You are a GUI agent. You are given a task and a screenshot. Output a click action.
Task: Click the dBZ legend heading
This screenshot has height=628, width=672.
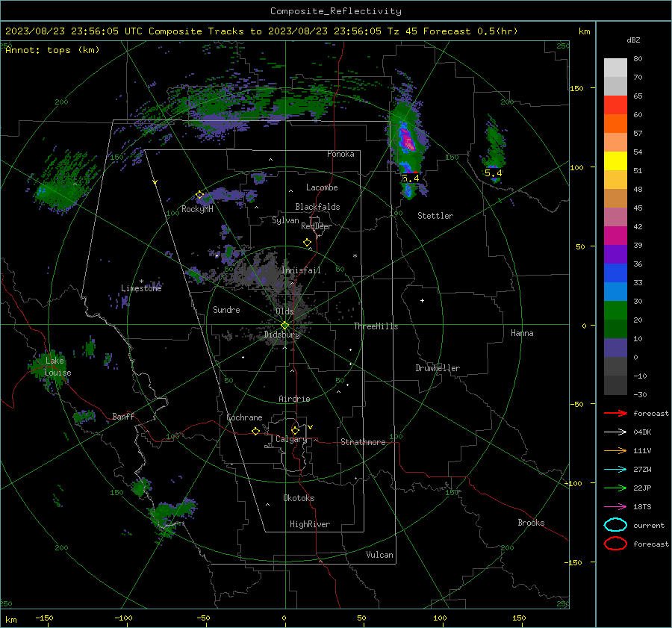[x=633, y=40]
